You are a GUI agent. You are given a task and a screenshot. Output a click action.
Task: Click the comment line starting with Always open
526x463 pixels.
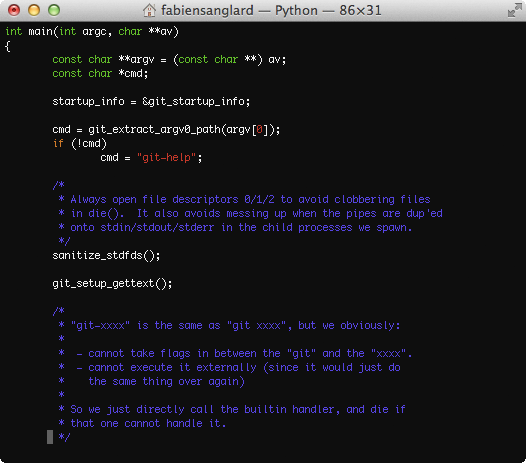(x=244, y=200)
